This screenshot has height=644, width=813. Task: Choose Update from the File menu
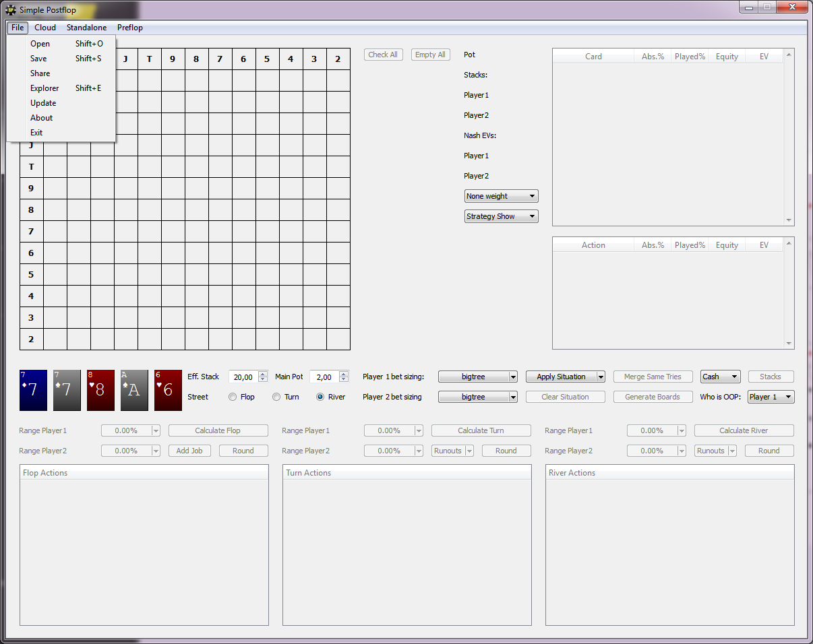(x=61, y=103)
